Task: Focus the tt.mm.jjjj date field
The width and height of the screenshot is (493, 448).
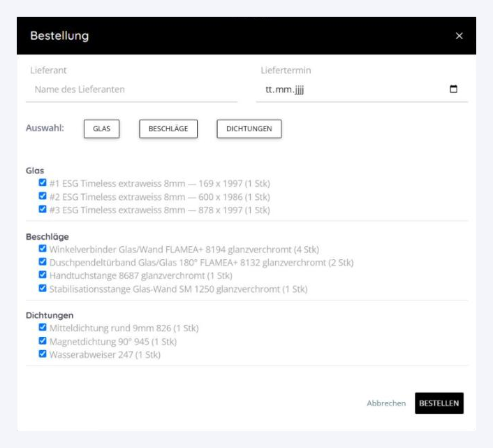Action: (362, 89)
